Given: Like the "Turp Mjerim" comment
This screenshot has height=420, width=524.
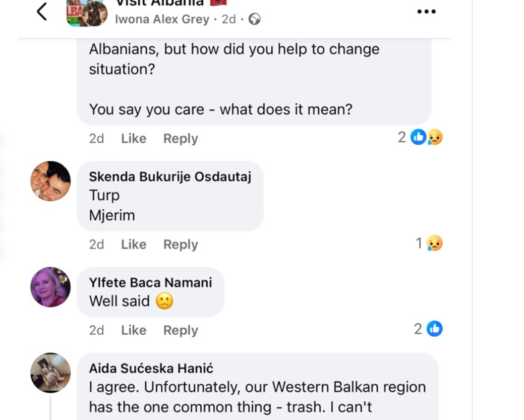Looking at the screenshot, I should (x=134, y=245).
